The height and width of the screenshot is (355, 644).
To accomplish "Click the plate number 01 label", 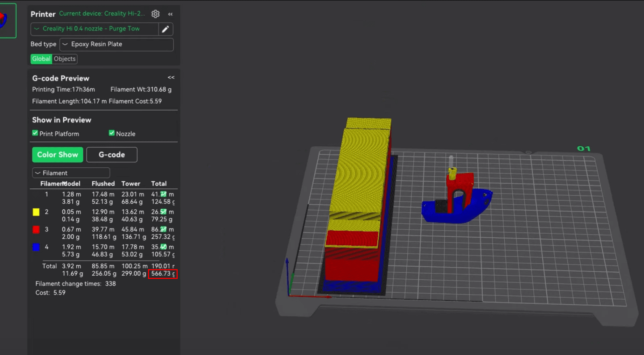I will coord(584,149).
